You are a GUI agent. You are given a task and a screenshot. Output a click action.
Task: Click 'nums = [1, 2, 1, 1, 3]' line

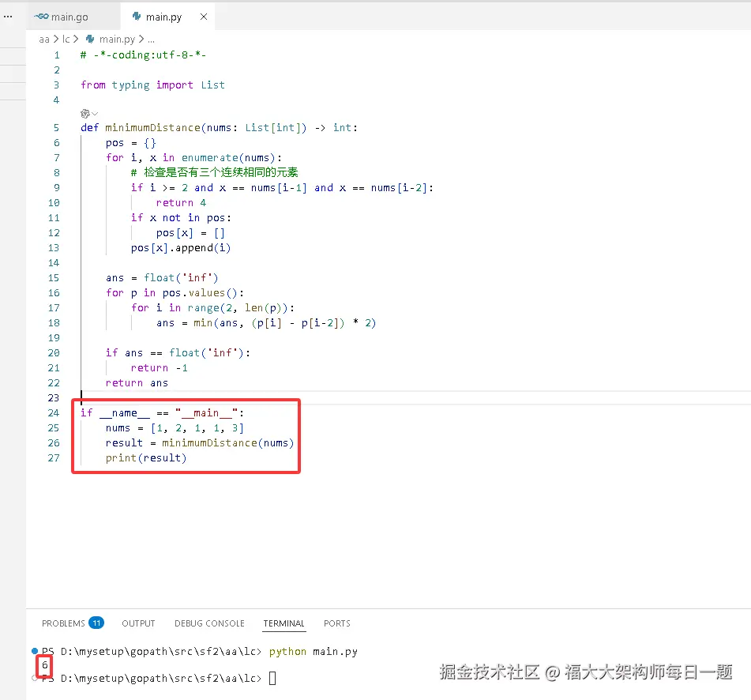click(175, 428)
